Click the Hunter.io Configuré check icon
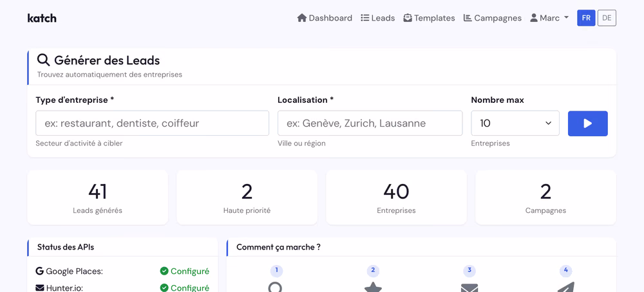Image resolution: width=644 pixels, height=292 pixels. click(x=164, y=288)
